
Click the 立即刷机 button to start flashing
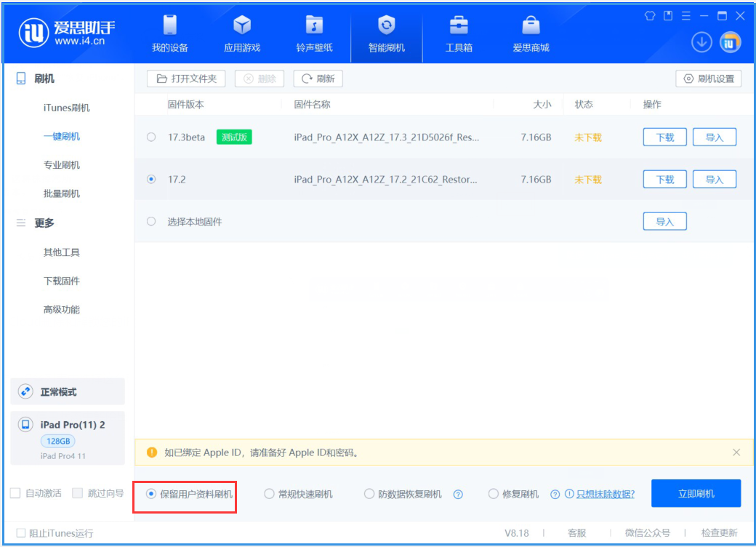pyautogui.click(x=696, y=493)
